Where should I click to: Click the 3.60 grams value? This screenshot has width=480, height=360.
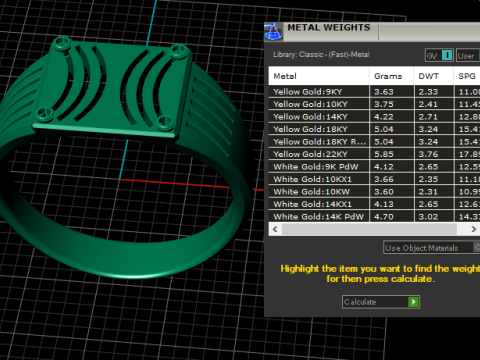(384, 192)
